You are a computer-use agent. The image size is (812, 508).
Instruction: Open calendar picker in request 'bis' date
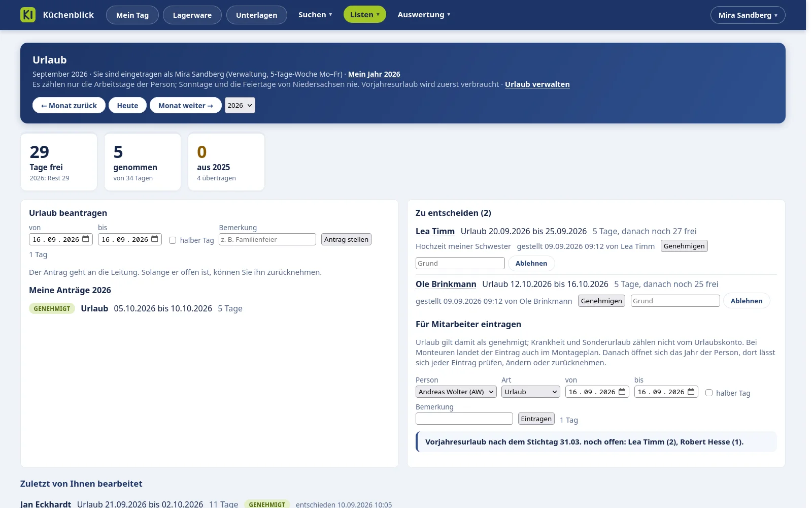click(x=155, y=239)
